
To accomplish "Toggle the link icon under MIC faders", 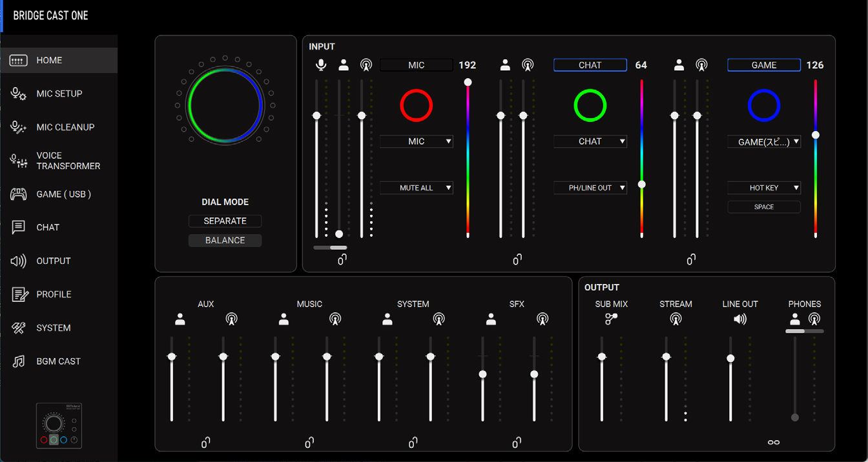I will click(x=342, y=259).
